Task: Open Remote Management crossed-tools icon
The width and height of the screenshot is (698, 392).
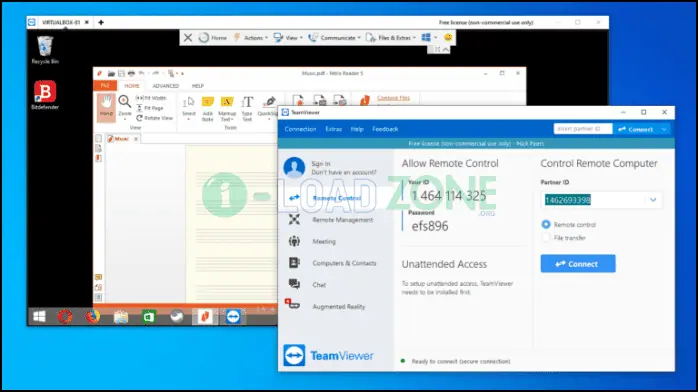Action: [294, 219]
